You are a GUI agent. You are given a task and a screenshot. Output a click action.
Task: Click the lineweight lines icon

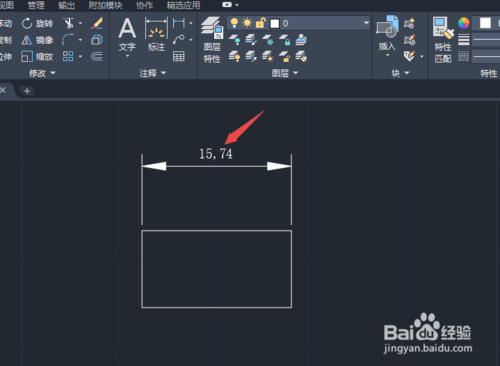464,40
